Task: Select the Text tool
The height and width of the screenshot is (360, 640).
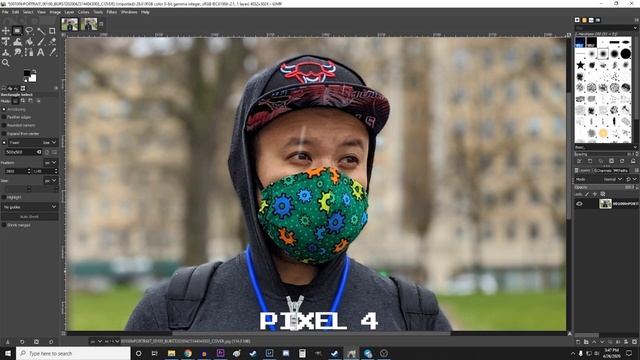Action: click(41, 52)
